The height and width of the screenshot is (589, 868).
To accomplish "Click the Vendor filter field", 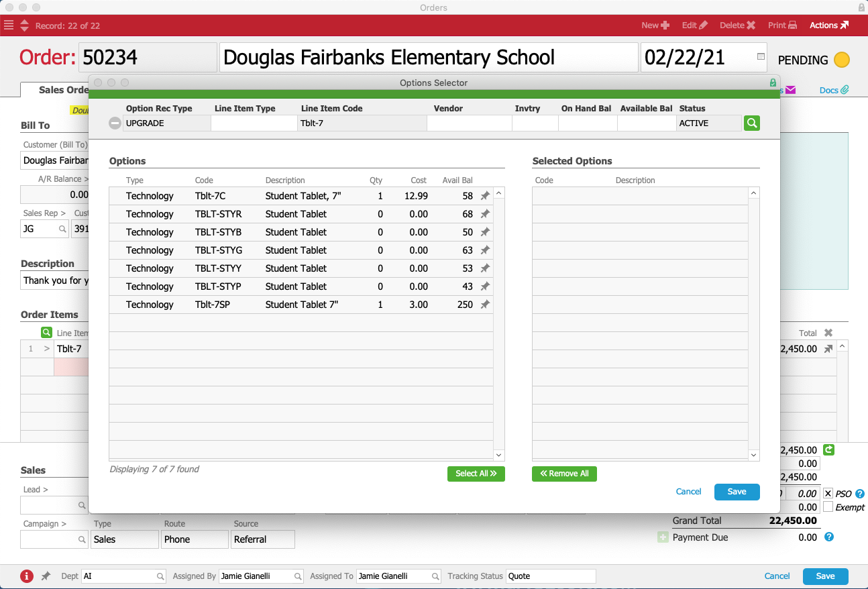I will tap(470, 123).
